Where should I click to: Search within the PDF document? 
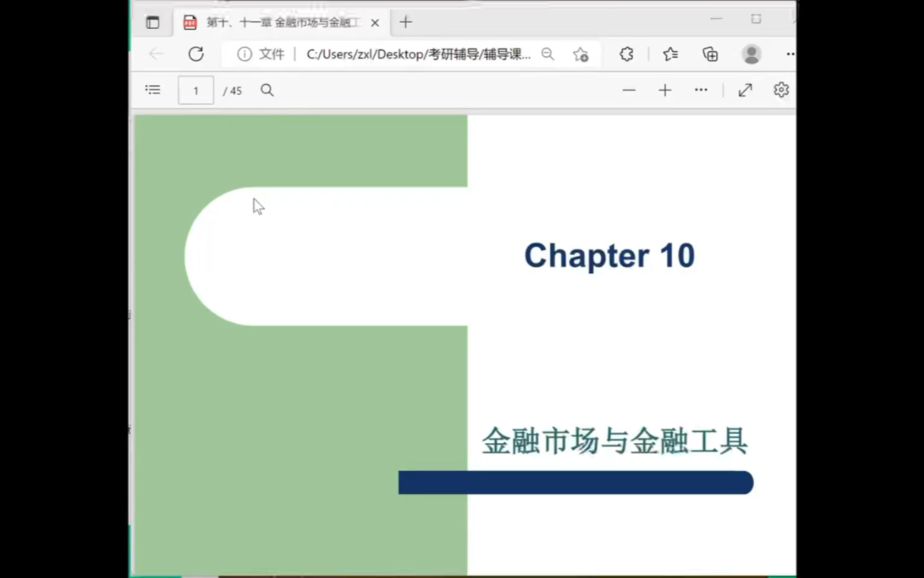tap(267, 90)
